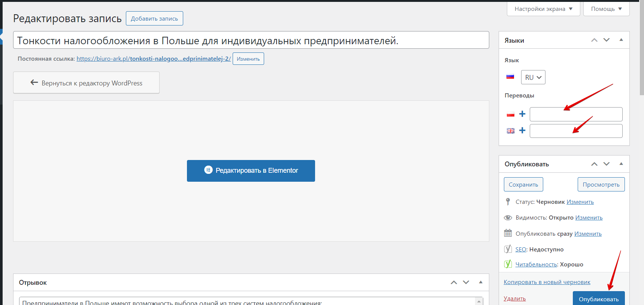This screenshot has width=644, height=305.
Task: Click the post title input field
Action: pyautogui.click(x=251, y=40)
